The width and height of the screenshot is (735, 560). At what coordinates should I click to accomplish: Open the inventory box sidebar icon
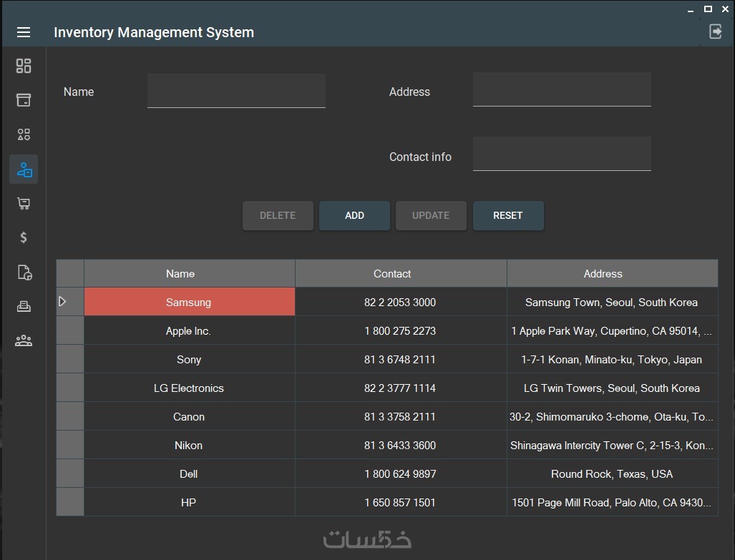(x=24, y=100)
